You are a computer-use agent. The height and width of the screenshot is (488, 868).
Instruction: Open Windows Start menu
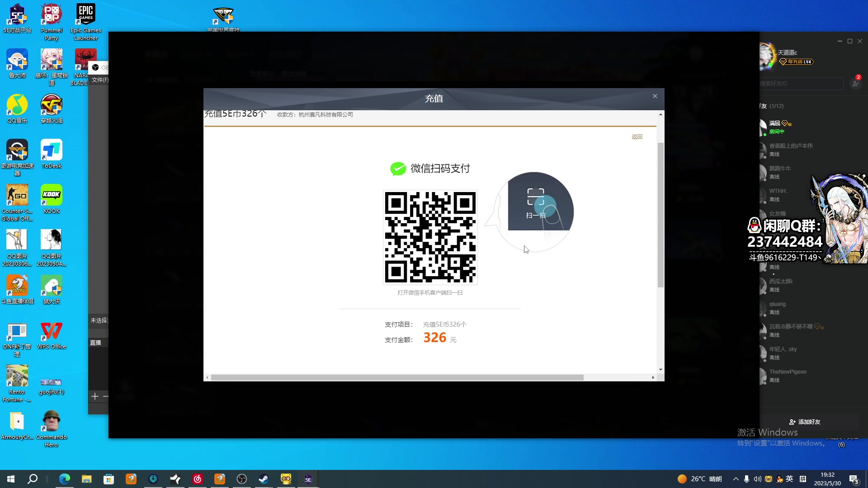(x=11, y=479)
